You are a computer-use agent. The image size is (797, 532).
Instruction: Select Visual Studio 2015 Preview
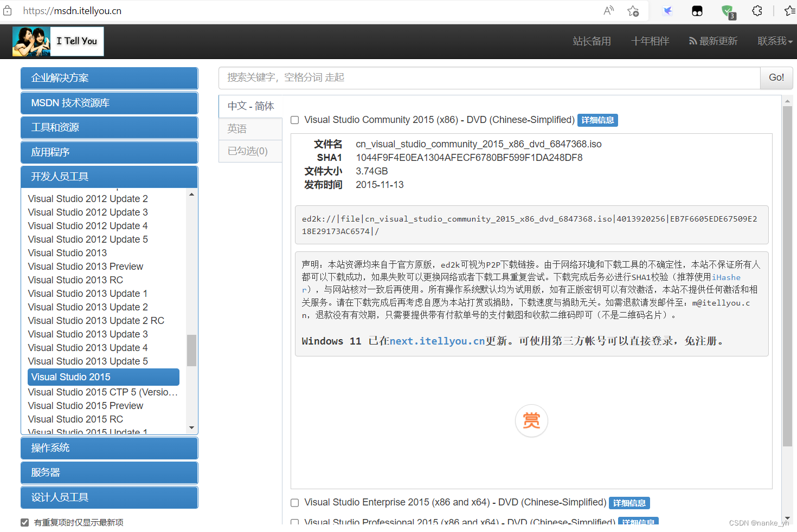pyautogui.click(x=86, y=406)
